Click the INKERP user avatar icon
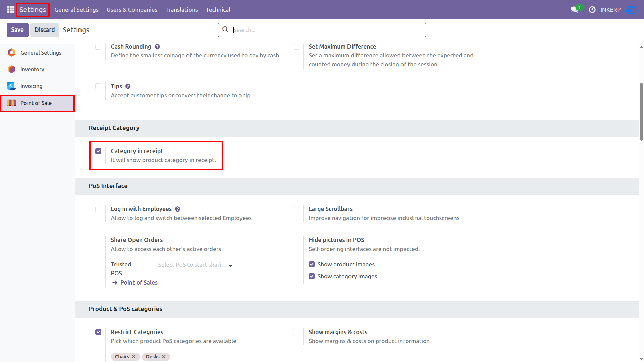 [631, 10]
